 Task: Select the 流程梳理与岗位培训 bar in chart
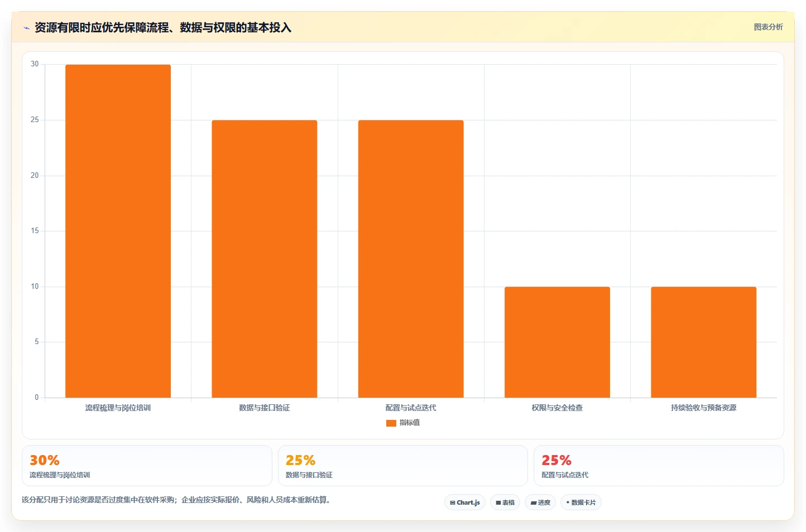[118, 231]
